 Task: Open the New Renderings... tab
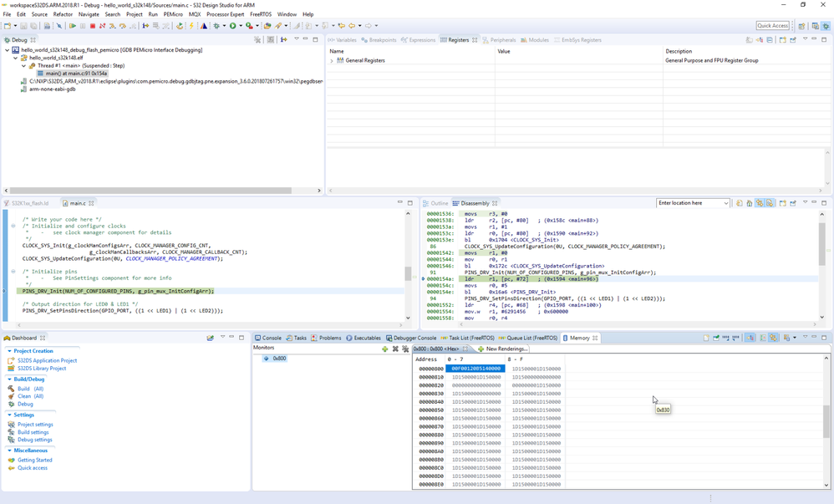(x=503, y=349)
